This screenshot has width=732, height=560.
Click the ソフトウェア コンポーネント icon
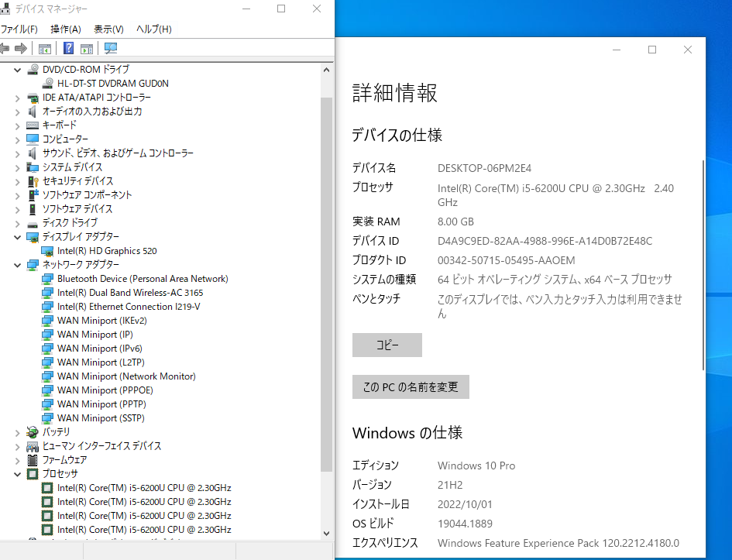[x=33, y=194]
